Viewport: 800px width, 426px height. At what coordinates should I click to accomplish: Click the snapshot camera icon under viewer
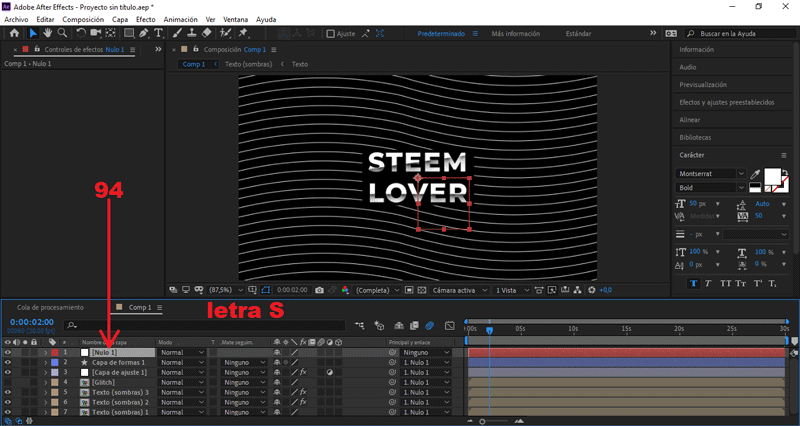coord(319,290)
